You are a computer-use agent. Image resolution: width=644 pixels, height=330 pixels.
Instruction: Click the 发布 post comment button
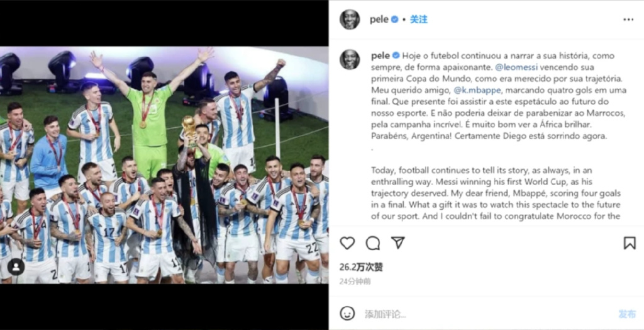(x=627, y=314)
